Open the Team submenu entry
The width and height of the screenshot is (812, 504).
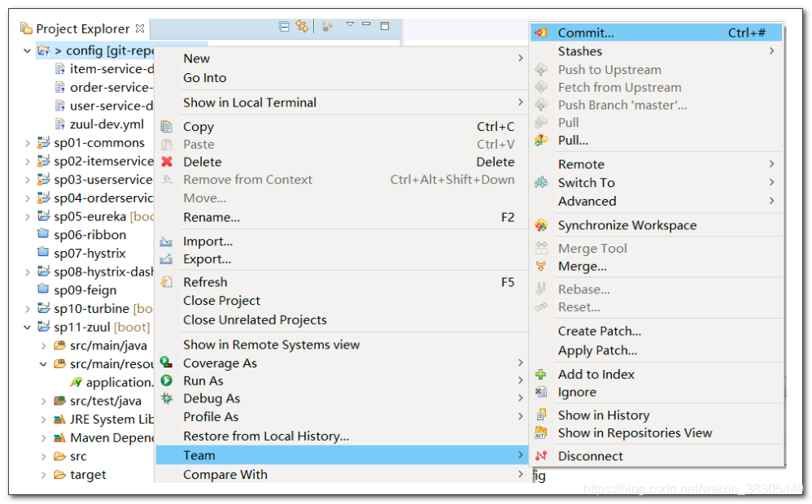(x=342, y=455)
